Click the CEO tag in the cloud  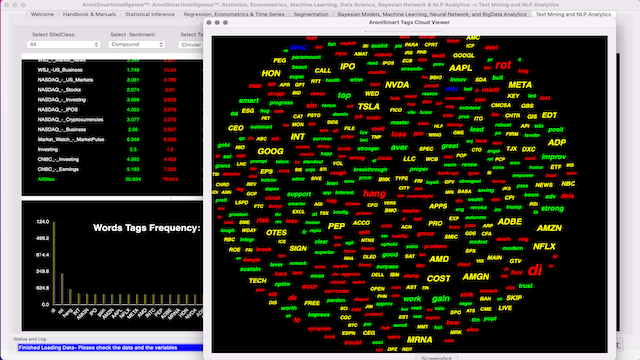(x=236, y=128)
